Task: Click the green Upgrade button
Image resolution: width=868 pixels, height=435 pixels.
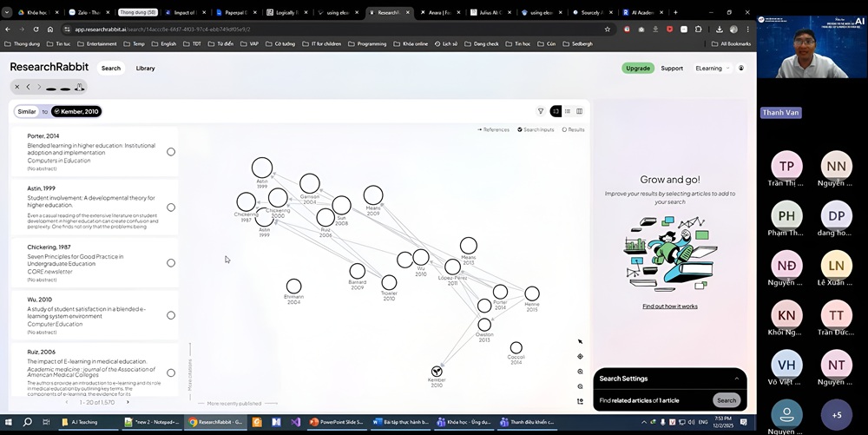Action: (638, 68)
